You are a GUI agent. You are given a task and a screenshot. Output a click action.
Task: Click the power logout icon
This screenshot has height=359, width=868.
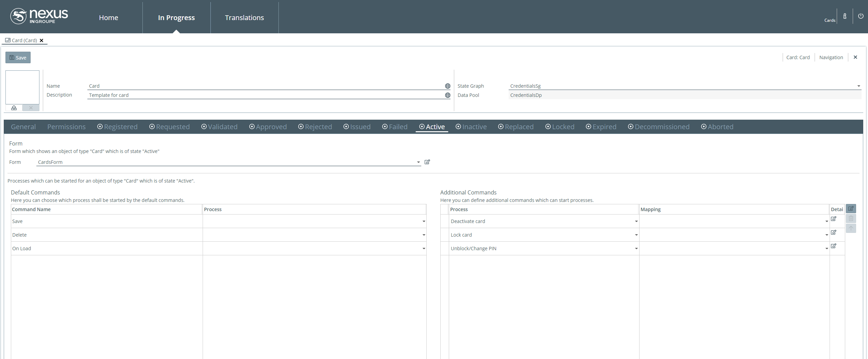[x=861, y=16]
